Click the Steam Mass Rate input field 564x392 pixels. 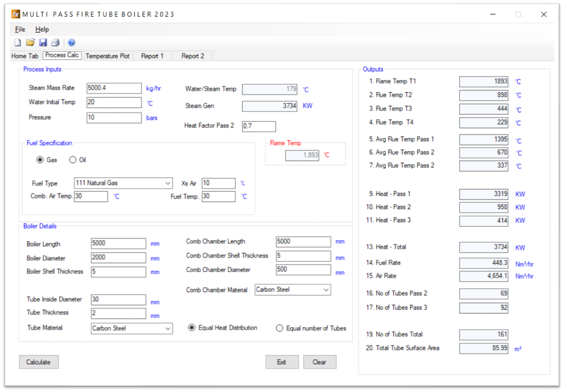tap(114, 88)
